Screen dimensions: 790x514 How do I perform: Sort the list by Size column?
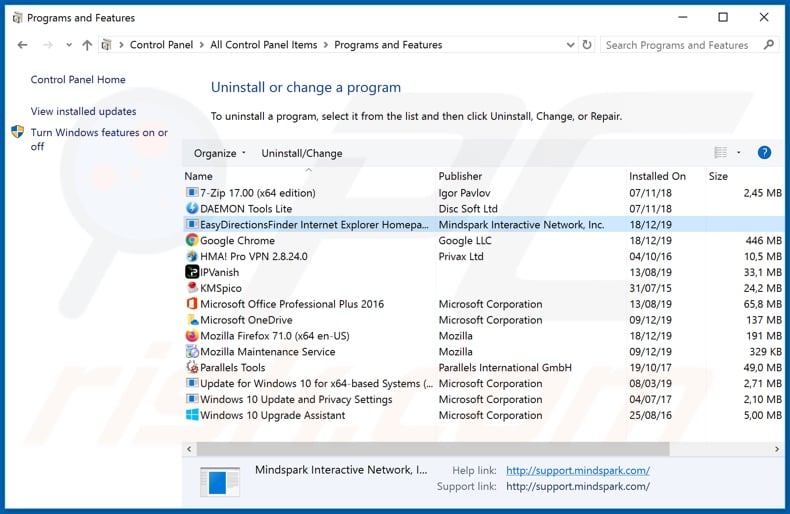pyautogui.click(x=718, y=176)
